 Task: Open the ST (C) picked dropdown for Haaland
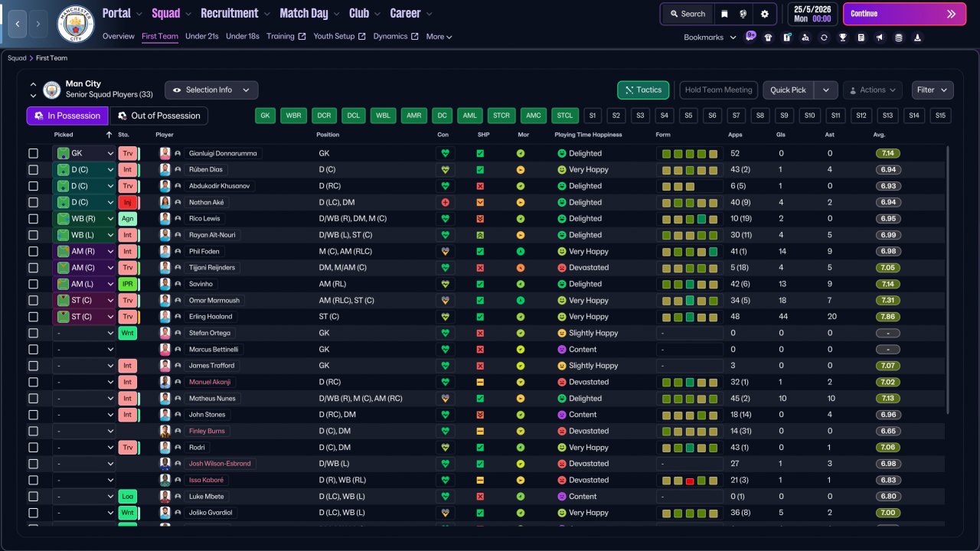tap(84, 317)
